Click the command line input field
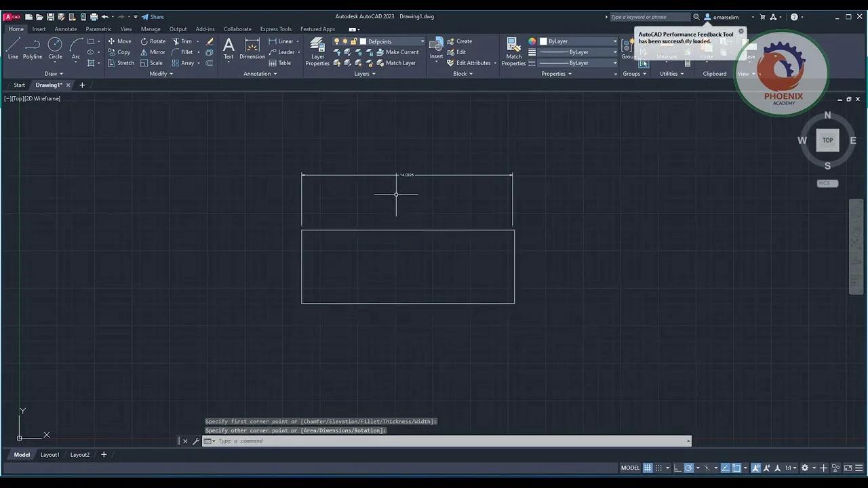The image size is (868, 488). coord(448,441)
